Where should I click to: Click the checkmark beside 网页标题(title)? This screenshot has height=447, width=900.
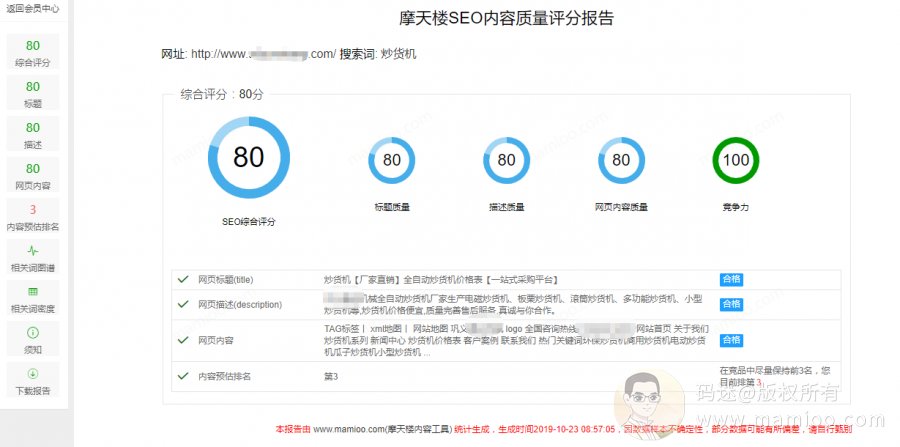[182, 279]
